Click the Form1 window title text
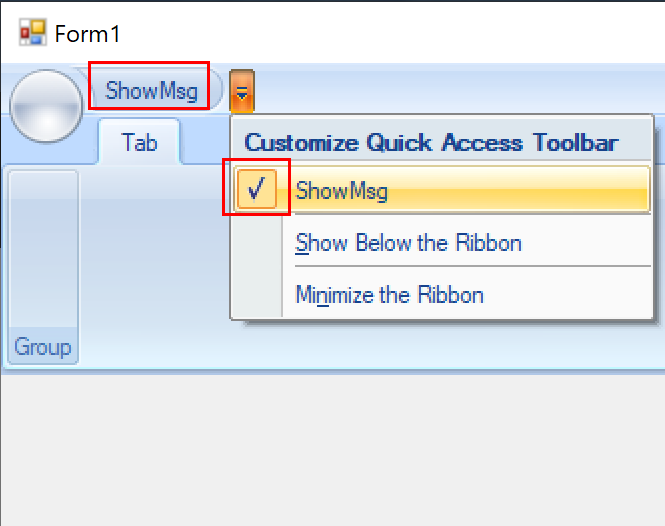 point(87,34)
